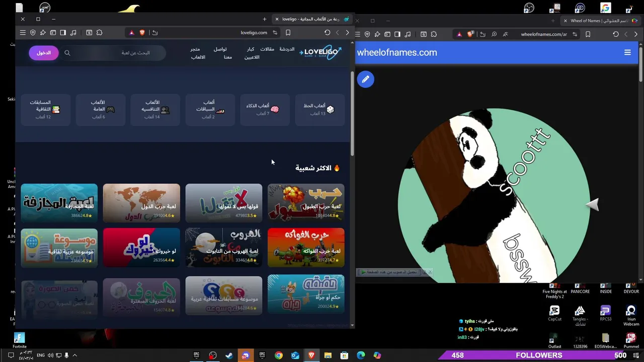Open لعبة المجازفة game thumbnail
Screen dimensions: 644x362
(59, 203)
